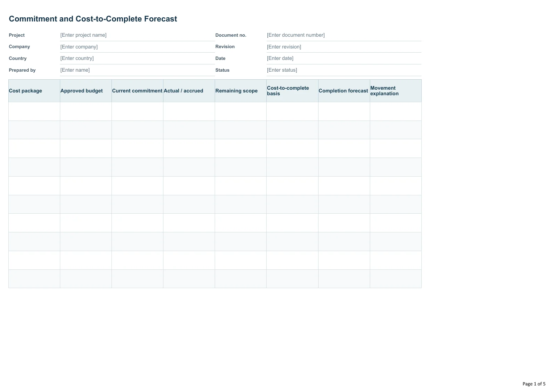Select the Approved budget column header

point(86,91)
